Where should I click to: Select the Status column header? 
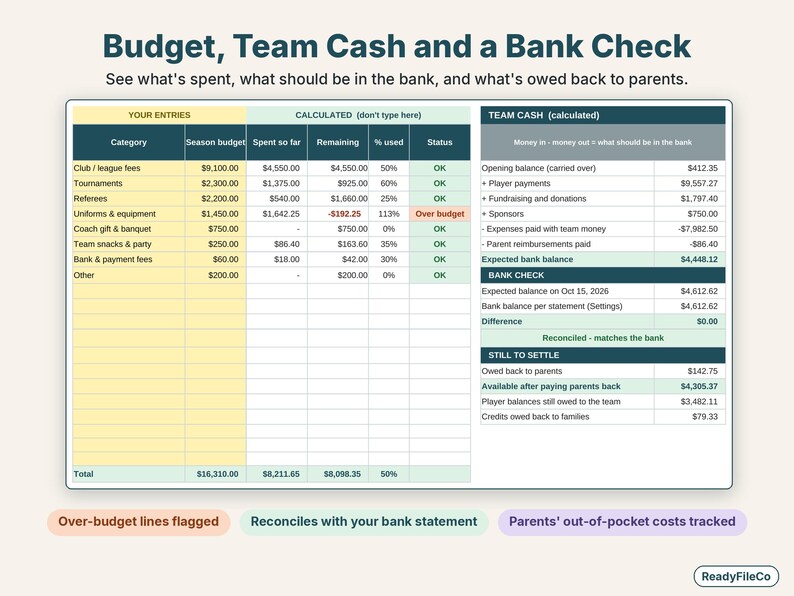click(x=440, y=142)
